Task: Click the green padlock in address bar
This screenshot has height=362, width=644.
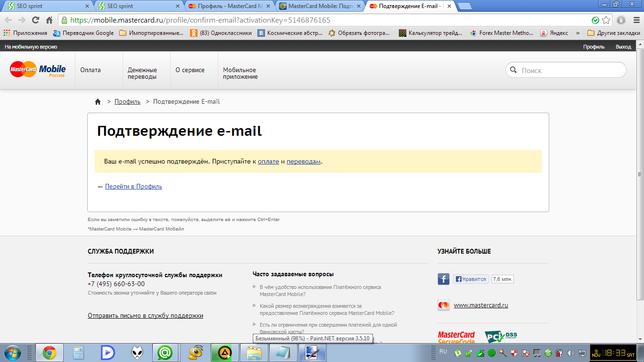Action: click(x=65, y=20)
